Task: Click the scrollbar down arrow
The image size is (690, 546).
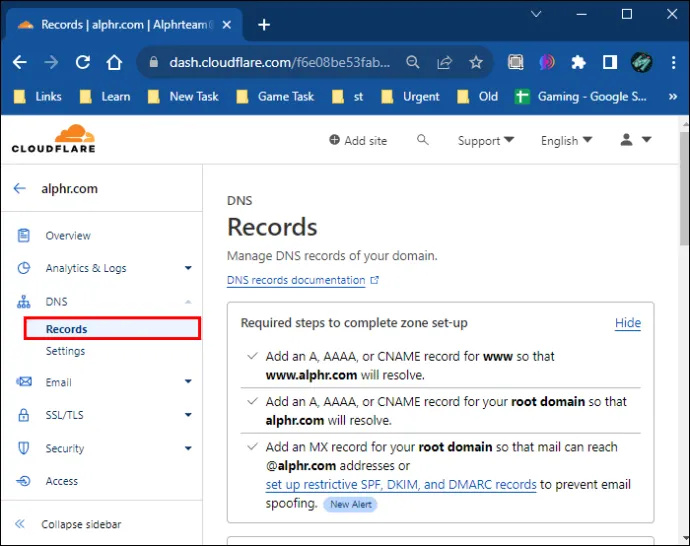Action: coord(684,538)
